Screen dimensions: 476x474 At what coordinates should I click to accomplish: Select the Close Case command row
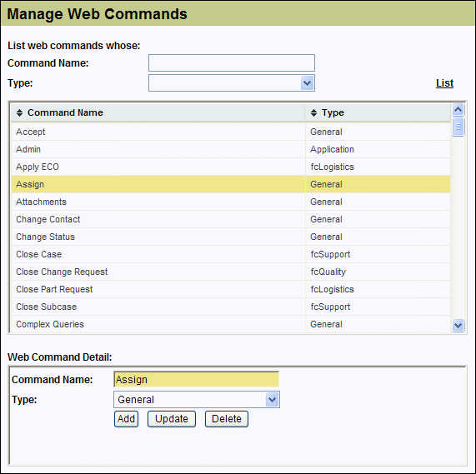(x=231, y=254)
